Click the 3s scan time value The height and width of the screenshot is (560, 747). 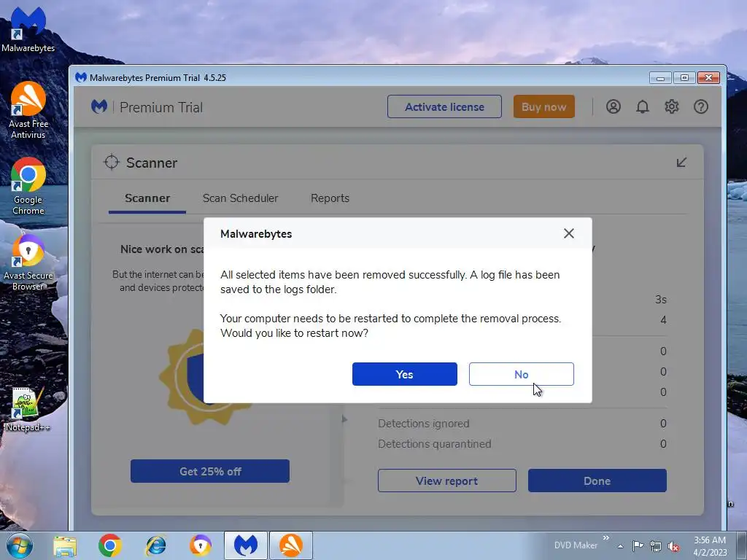(x=661, y=300)
